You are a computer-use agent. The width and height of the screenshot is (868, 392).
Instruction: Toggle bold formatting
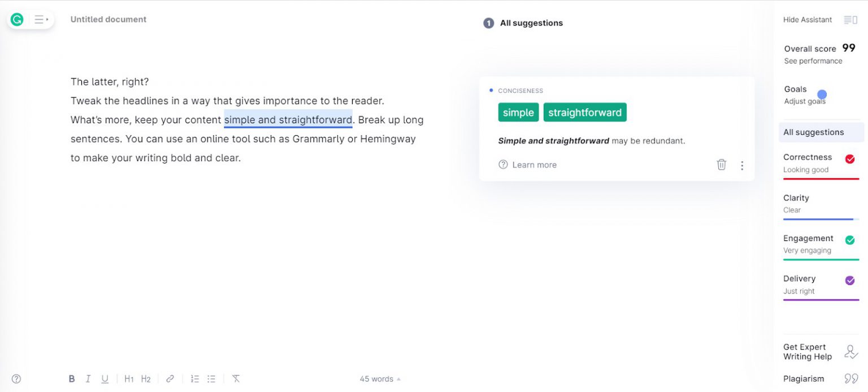coord(72,378)
